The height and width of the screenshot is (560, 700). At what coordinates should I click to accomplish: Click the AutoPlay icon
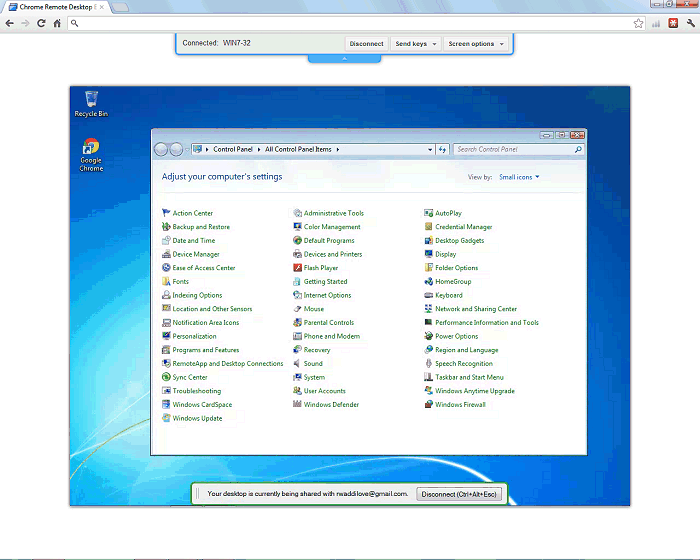pos(429,213)
